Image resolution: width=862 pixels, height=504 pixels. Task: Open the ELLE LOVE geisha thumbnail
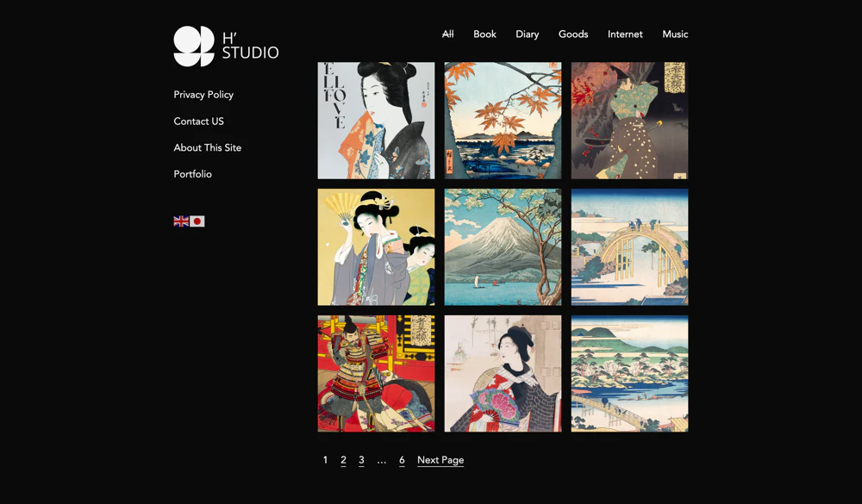(x=376, y=121)
